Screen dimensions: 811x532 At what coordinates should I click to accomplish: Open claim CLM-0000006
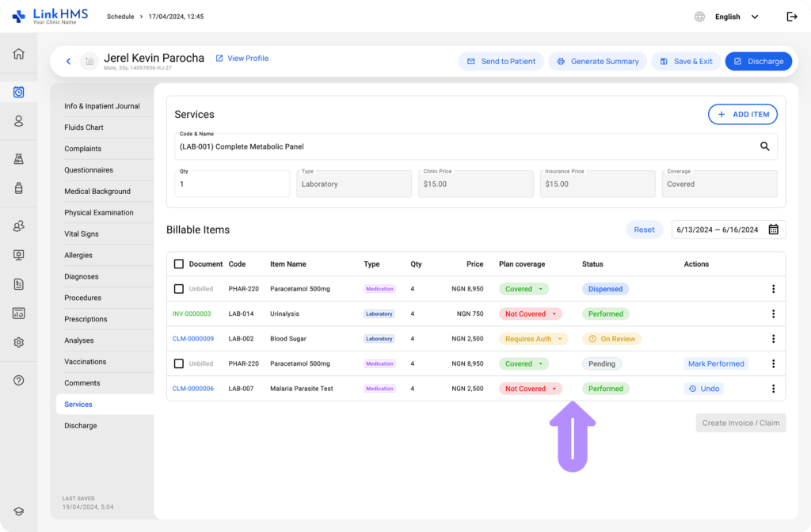pyautogui.click(x=193, y=388)
